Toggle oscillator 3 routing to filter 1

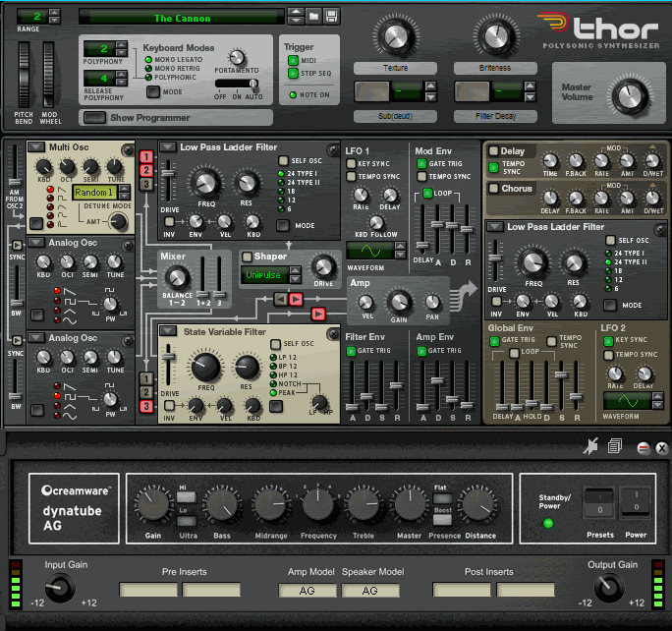(146, 185)
